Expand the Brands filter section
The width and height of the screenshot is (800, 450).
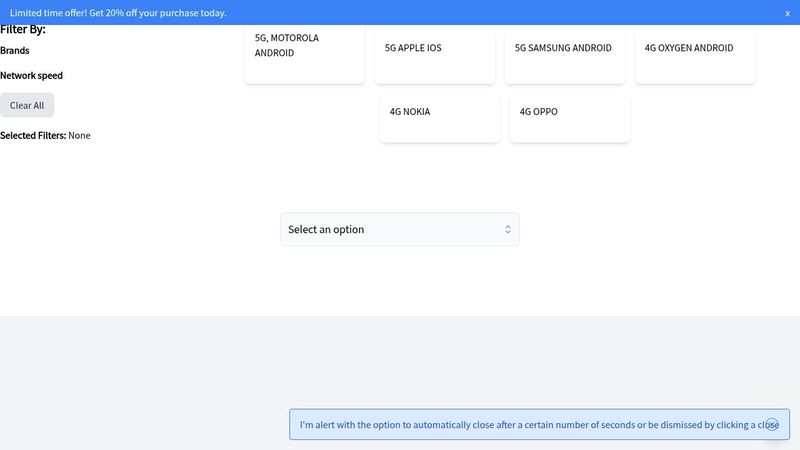[x=15, y=51]
